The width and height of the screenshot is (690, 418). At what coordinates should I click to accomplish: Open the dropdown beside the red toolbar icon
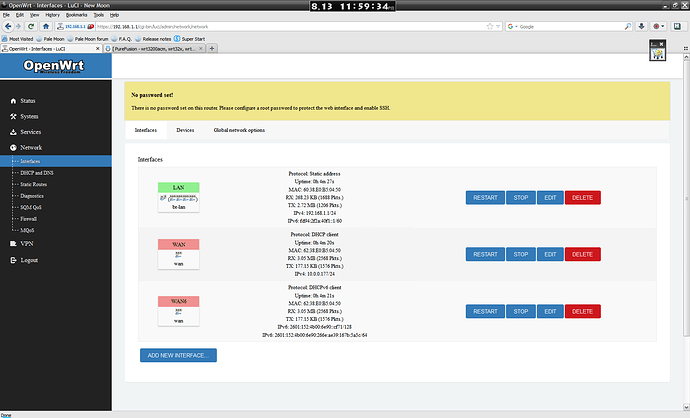663,26
